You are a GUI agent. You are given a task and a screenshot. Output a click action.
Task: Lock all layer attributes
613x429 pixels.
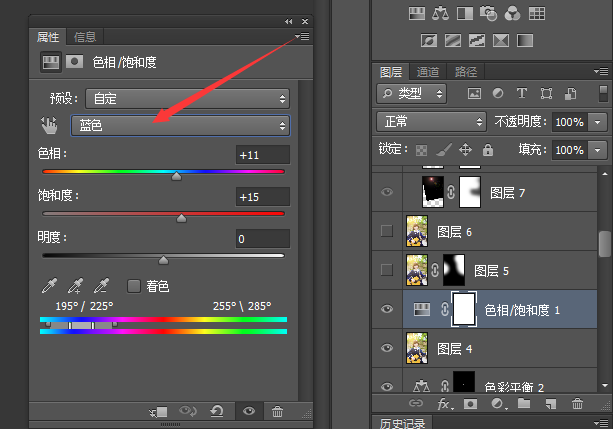(x=488, y=149)
